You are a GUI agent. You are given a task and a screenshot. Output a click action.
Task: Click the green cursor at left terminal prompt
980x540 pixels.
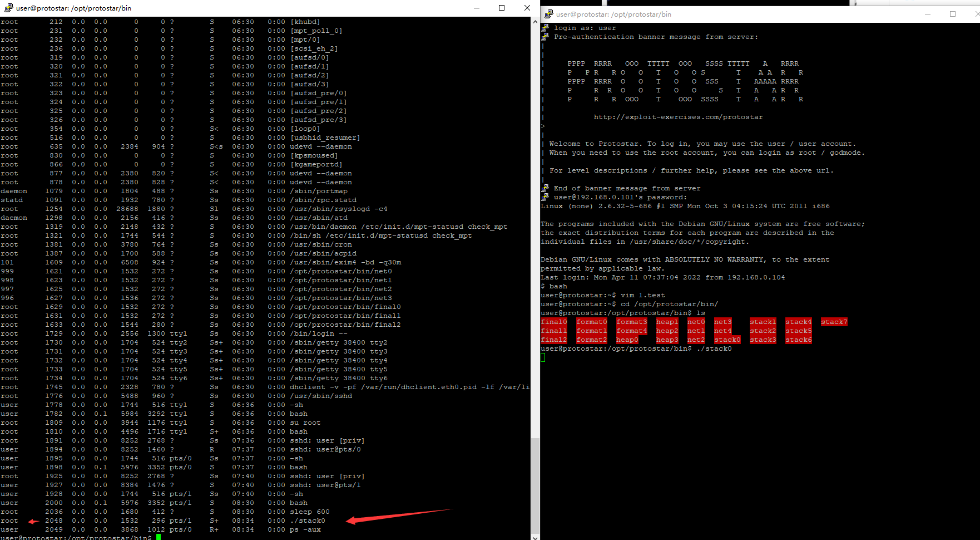click(159, 537)
